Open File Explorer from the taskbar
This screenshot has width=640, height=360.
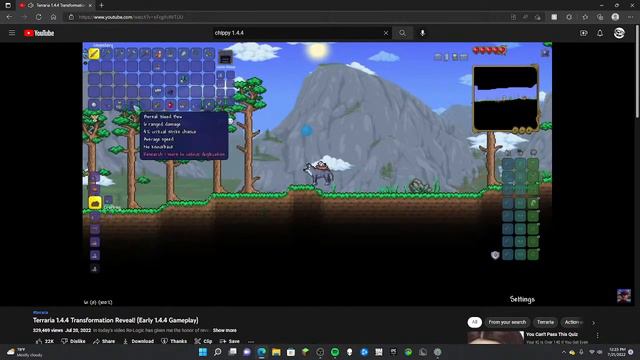[276, 352]
